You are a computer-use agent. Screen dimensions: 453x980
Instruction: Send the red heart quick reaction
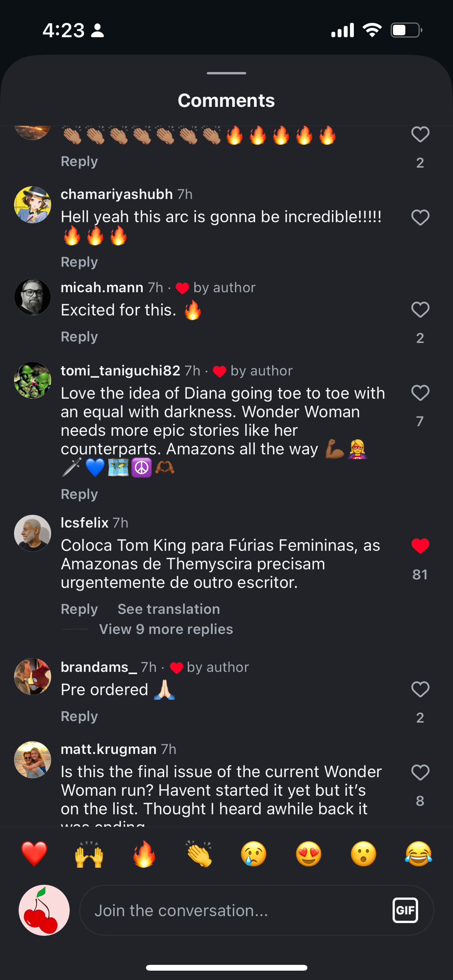(x=34, y=854)
